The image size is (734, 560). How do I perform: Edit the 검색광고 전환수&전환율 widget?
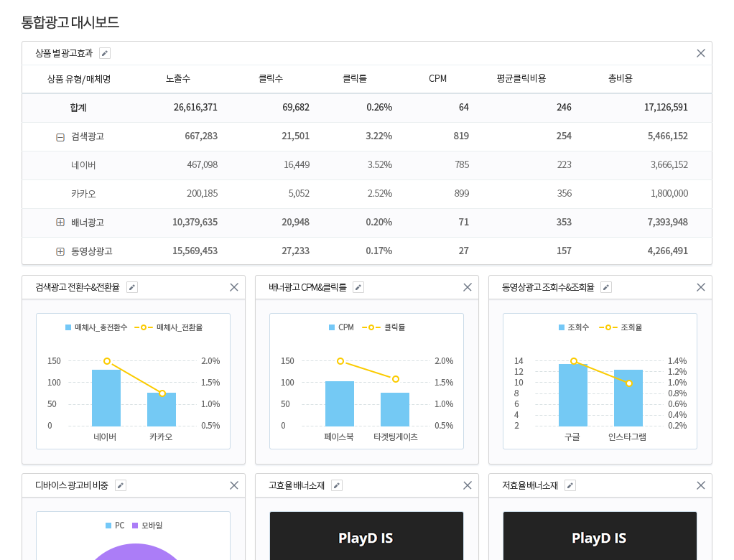click(x=132, y=287)
